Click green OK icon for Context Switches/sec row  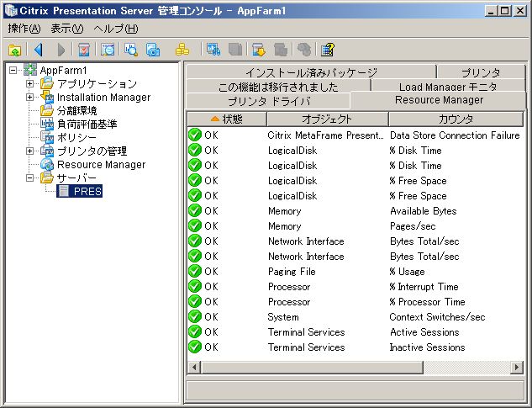click(x=195, y=316)
